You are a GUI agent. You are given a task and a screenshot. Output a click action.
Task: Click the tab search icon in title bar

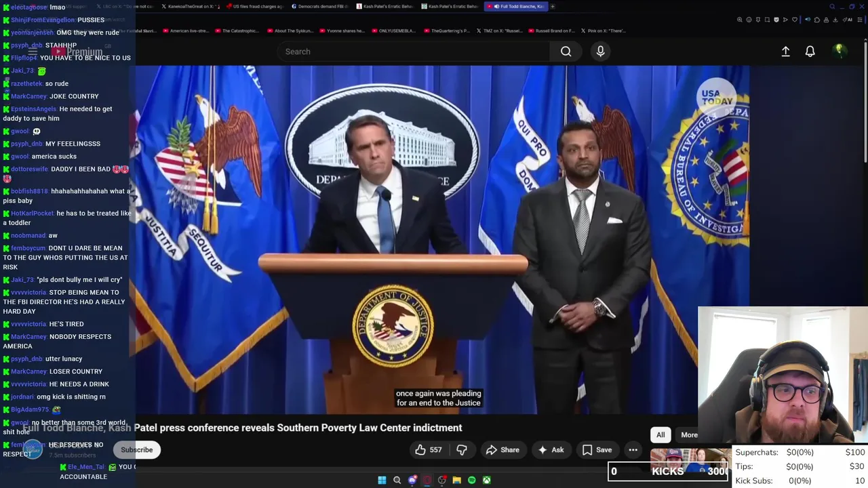[832, 6]
